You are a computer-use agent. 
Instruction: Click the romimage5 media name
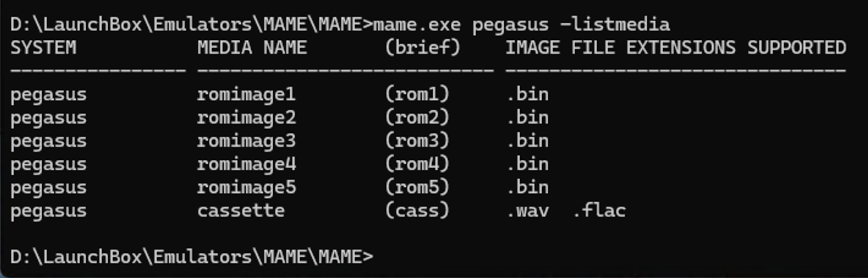click(246, 187)
